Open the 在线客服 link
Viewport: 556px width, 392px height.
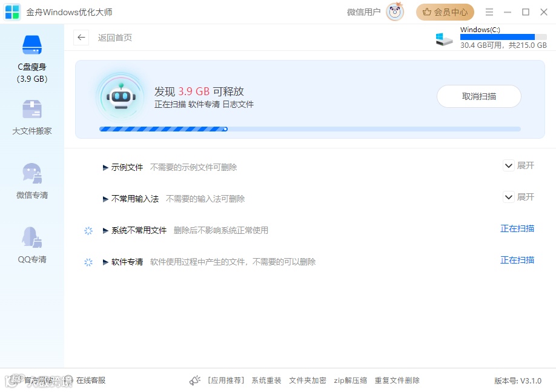91,380
